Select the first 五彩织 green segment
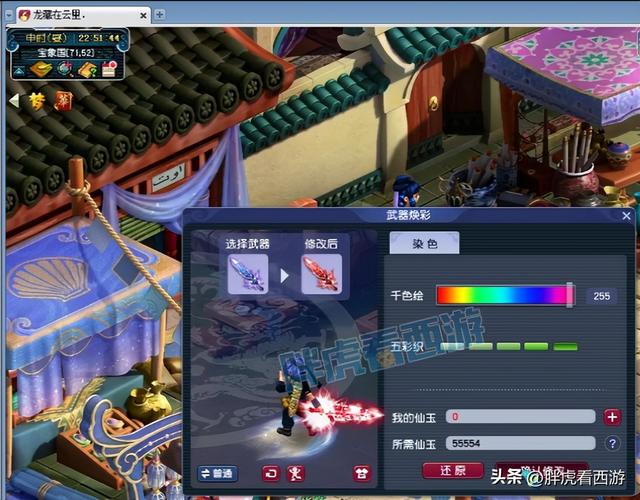Image resolution: width=640 pixels, height=500 pixels. (x=452, y=347)
